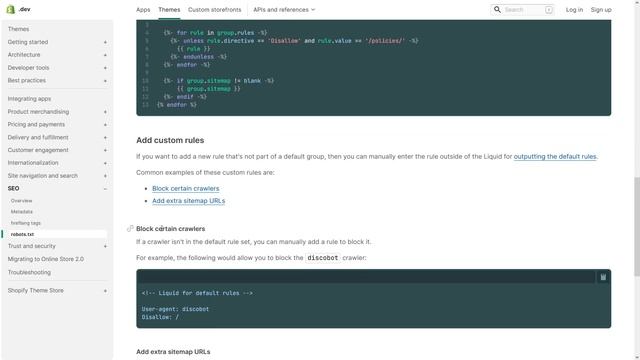Open SEO Overview sidebar page
This screenshot has width=640, height=360.
click(x=21, y=201)
